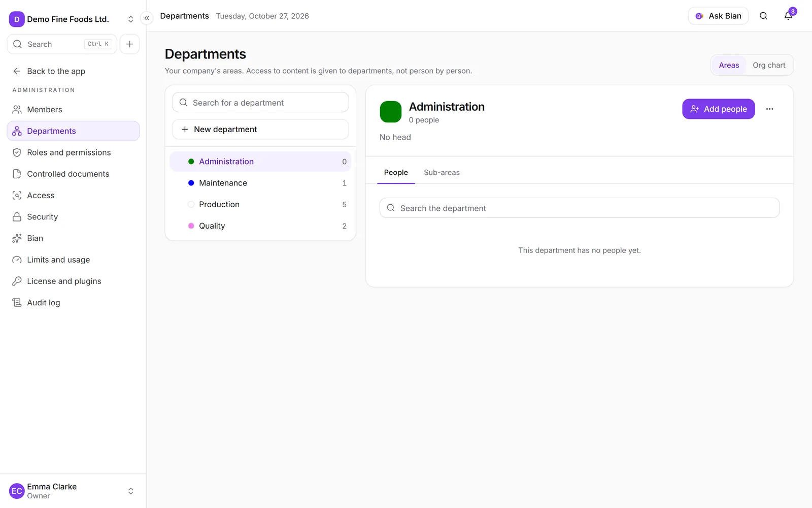Switch view to Areas

(729, 65)
